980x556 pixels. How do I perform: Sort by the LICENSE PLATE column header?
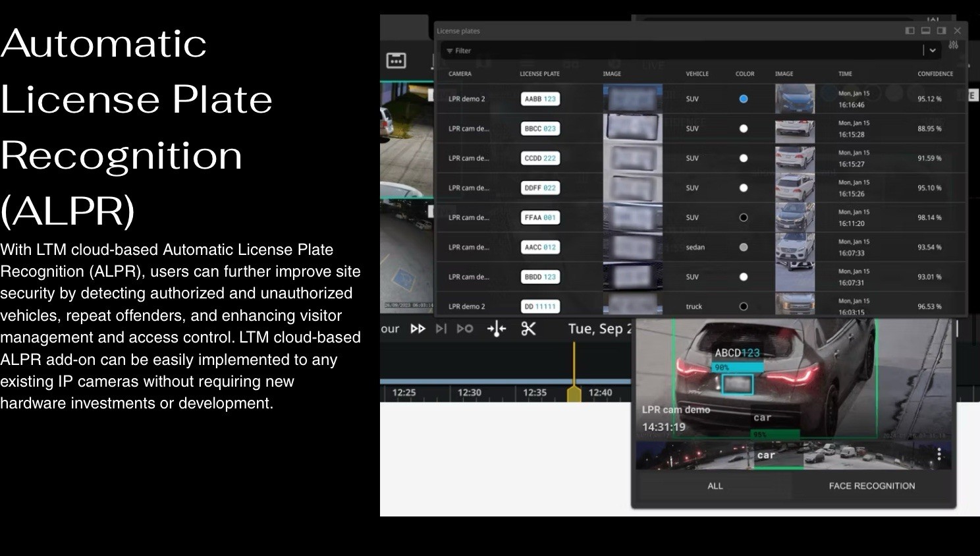click(x=539, y=74)
